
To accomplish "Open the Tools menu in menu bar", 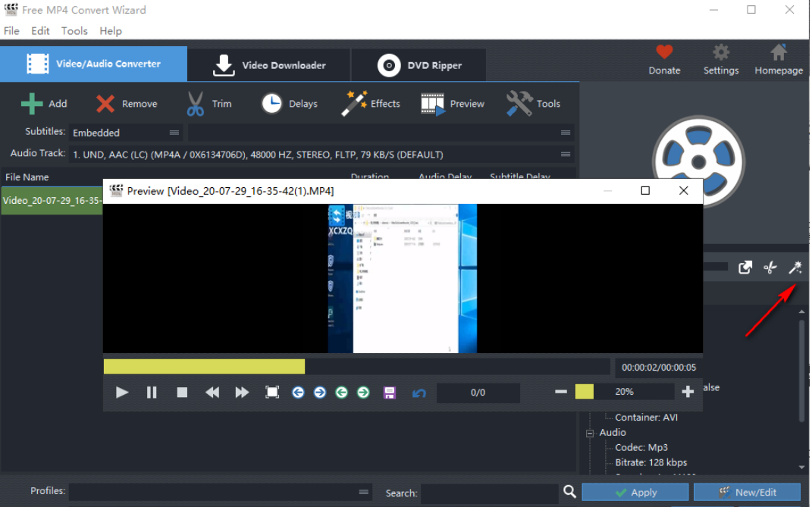I will [x=74, y=31].
